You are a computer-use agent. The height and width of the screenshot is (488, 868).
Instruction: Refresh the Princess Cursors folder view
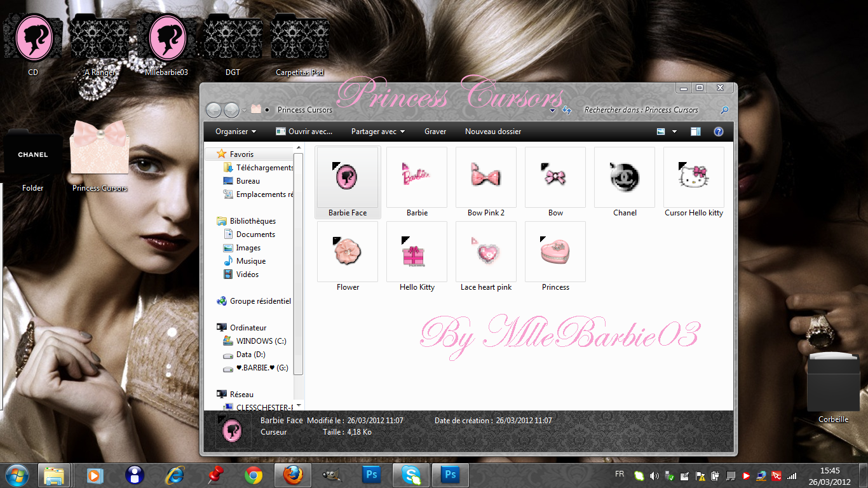pos(567,111)
